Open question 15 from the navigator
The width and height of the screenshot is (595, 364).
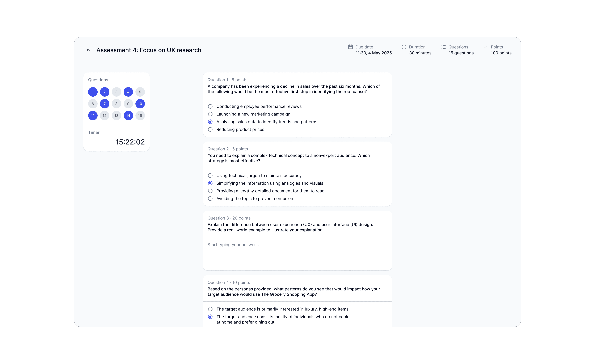click(x=140, y=116)
